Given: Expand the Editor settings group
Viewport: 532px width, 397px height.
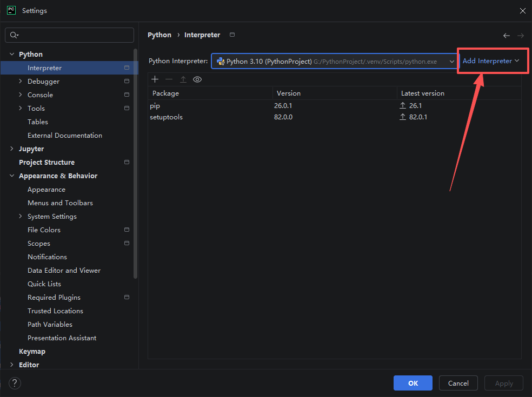Looking at the screenshot, I should [12, 365].
